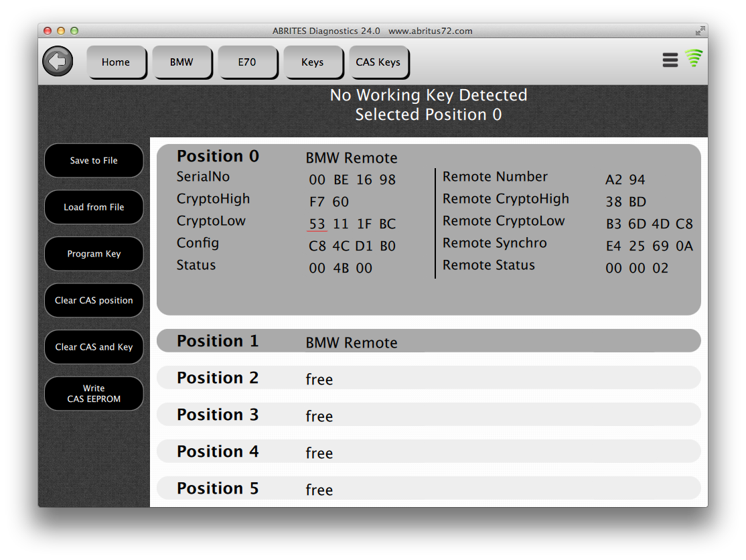
Task: Navigate to the Keys breadcrumb
Action: click(x=313, y=62)
